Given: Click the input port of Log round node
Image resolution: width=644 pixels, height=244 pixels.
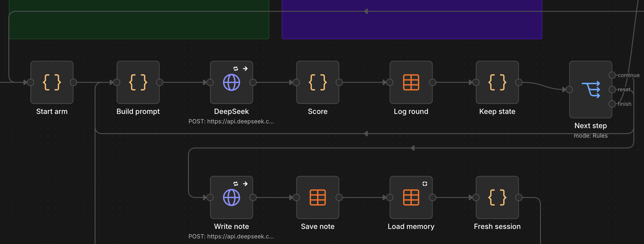Looking at the screenshot, I should (389, 82).
